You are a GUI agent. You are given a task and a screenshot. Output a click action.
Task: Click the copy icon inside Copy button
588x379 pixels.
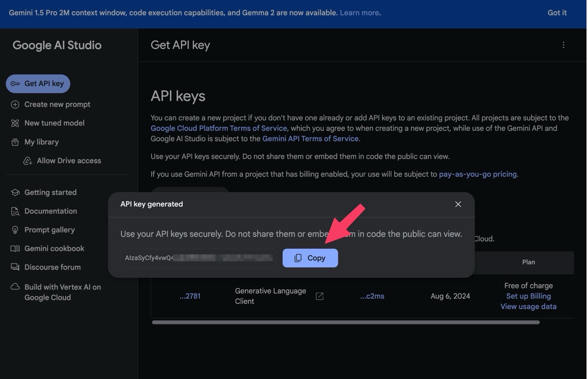[x=298, y=258]
